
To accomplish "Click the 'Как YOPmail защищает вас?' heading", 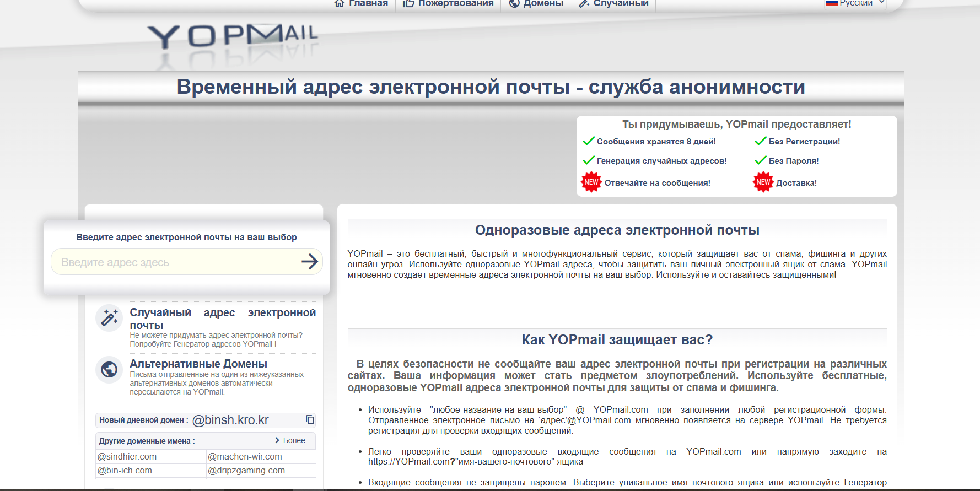I will [x=617, y=339].
